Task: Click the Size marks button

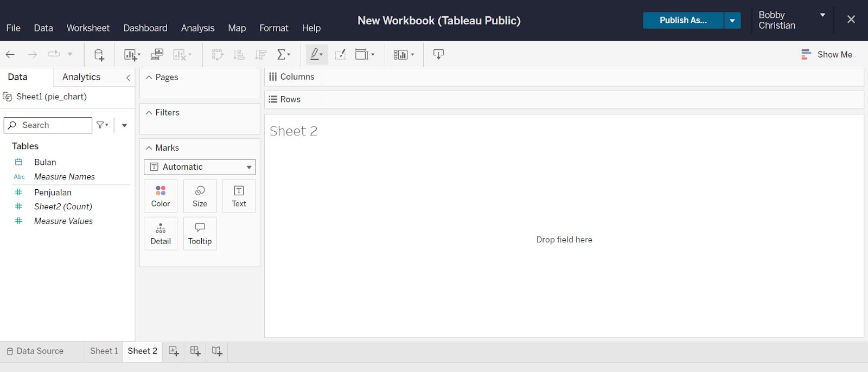Action: 200,196
